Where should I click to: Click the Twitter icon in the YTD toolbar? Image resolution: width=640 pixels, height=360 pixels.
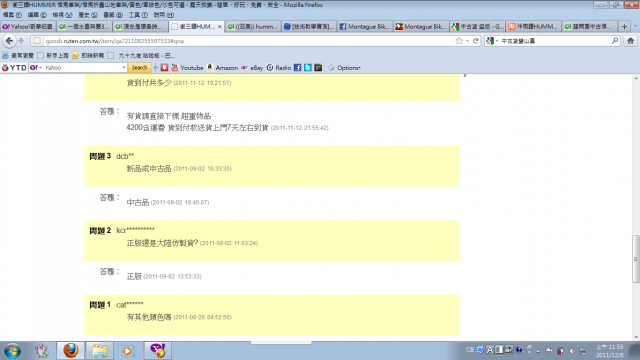[x=308, y=68]
